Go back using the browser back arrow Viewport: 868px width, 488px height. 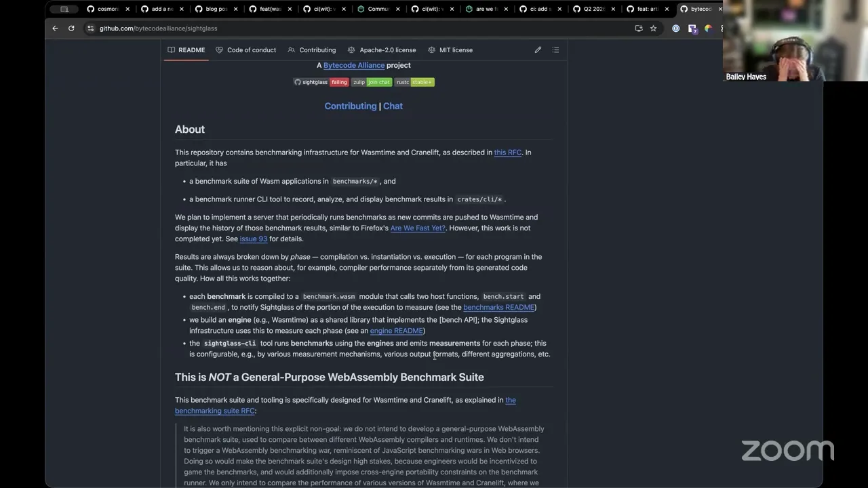(55, 28)
